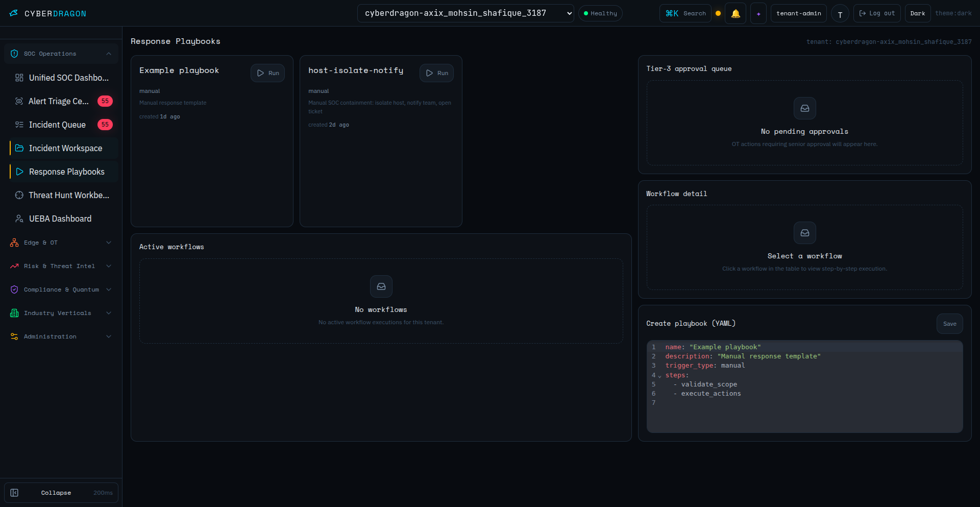Click the UEBA Dashboard user icon
This screenshot has width=980, height=507.
[19, 219]
